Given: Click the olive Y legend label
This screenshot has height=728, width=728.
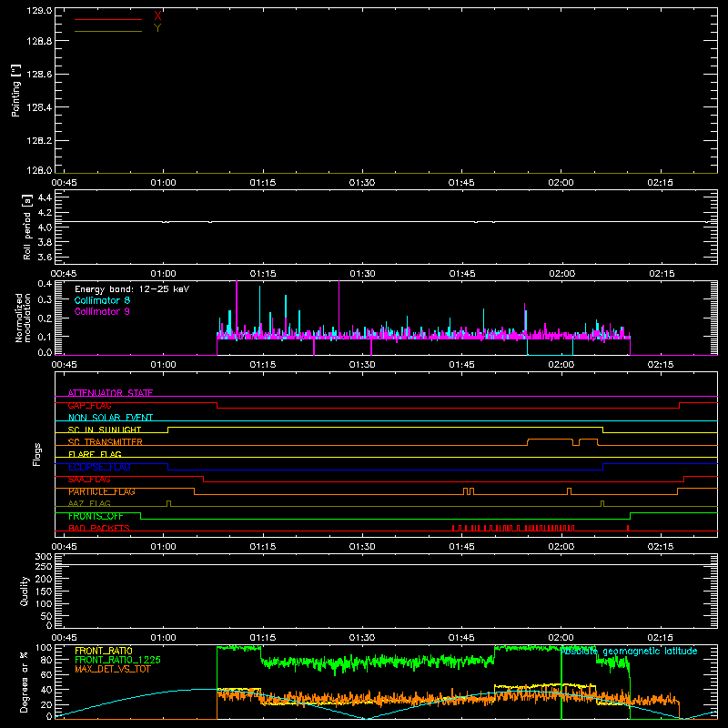Looking at the screenshot, I should coord(157,28).
